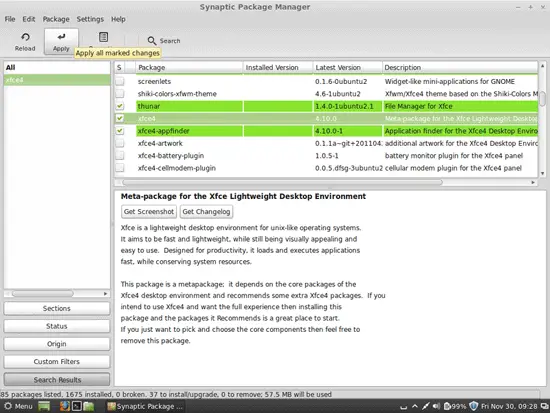Screen dimensions: 550x413
Task: Click the right arrow of horizontal scrollbar
Action: click(x=533, y=182)
